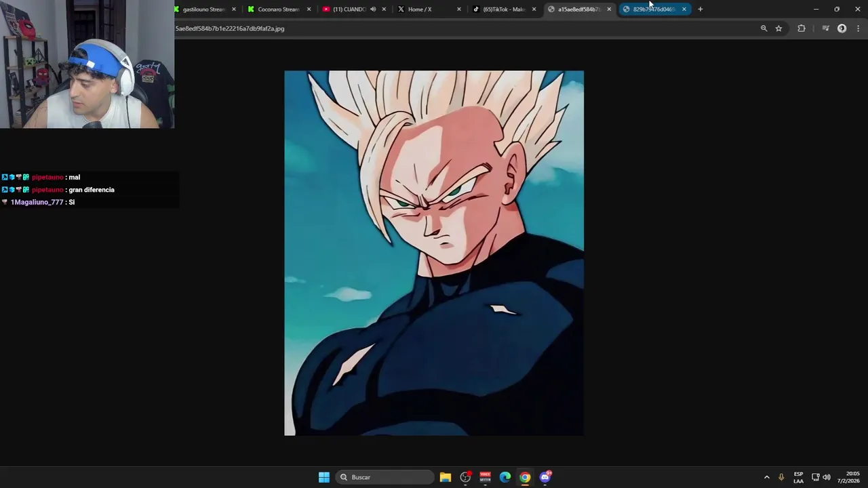The image size is (868, 488).
Task: Open the Chrome three-dot menu
Action: click(859, 28)
